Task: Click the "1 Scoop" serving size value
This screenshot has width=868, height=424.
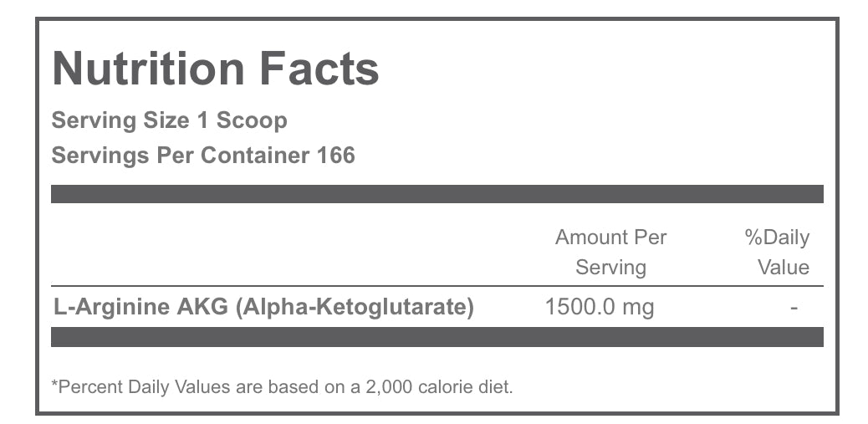Action: 242,120
